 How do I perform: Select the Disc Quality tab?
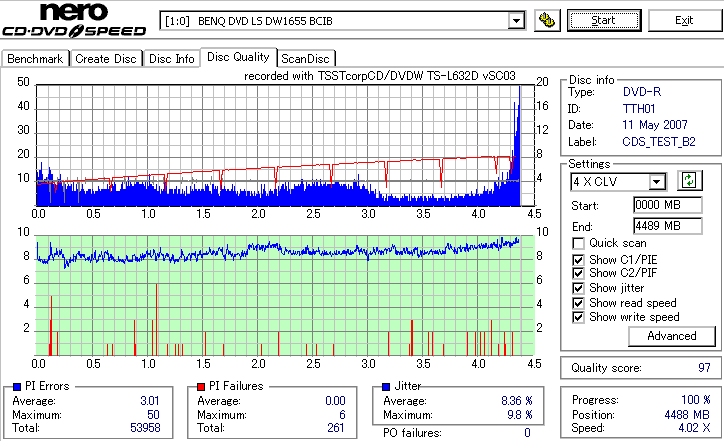[x=238, y=57]
